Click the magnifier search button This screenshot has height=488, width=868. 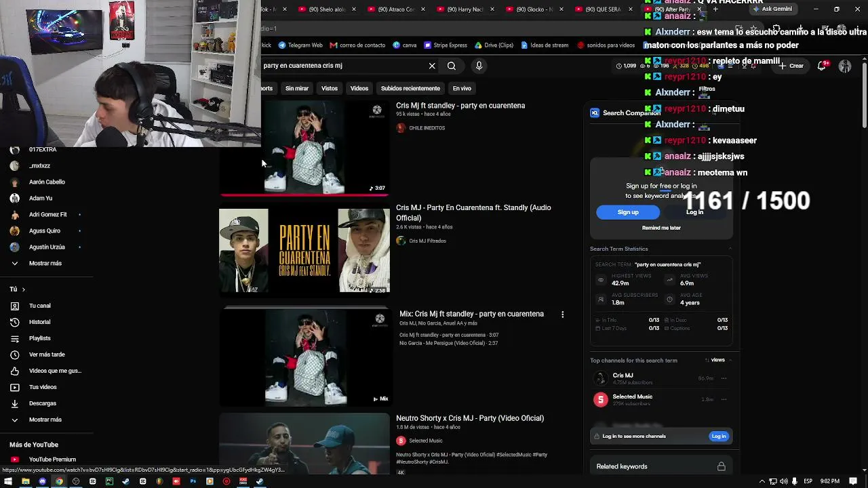coord(452,66)
